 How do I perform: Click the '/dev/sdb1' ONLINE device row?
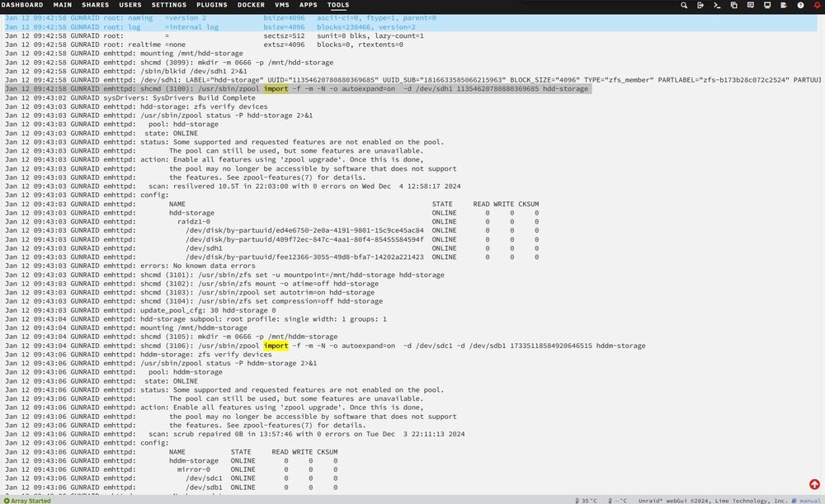pos(171,488)
